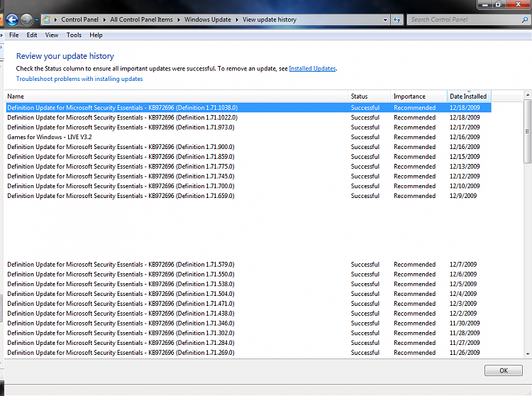Go to the Windows Update breadcrumb
This screenshot has width=532, height=396.
click(x=208, y=20)
